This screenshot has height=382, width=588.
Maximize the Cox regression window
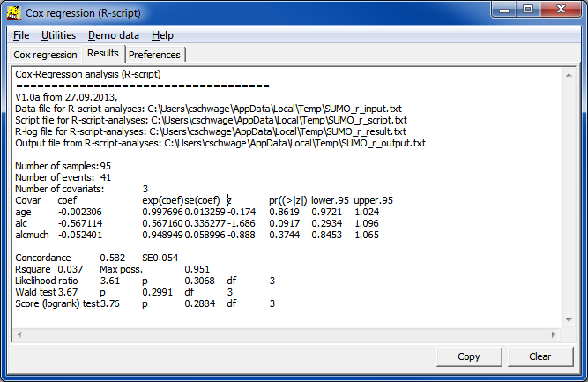(x=528, y=10)
